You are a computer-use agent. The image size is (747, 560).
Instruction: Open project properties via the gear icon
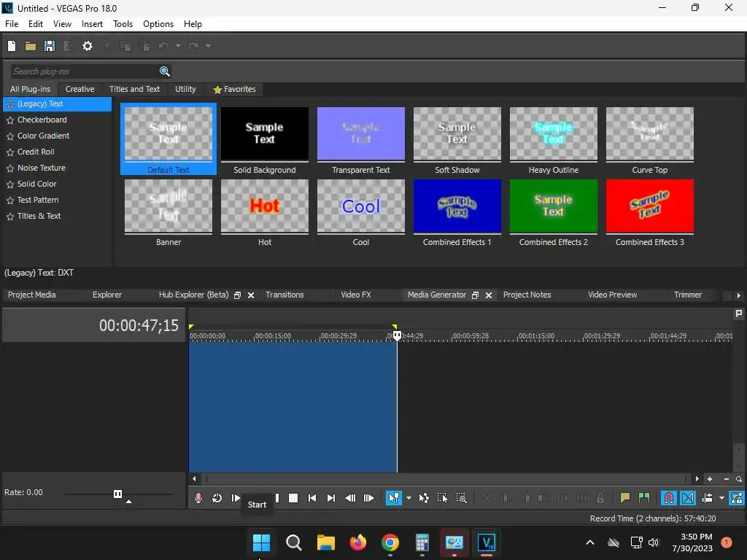tap(88, 46)
